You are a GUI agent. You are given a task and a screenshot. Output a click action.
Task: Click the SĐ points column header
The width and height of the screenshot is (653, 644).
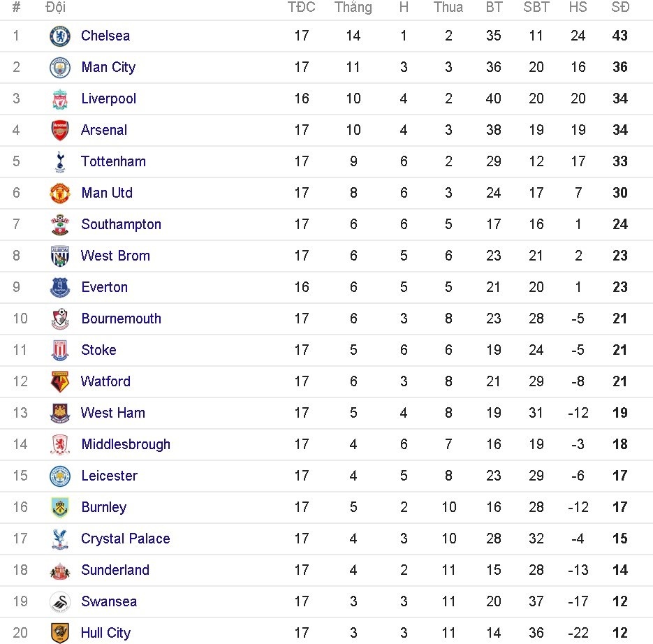[x=620, y=8]
